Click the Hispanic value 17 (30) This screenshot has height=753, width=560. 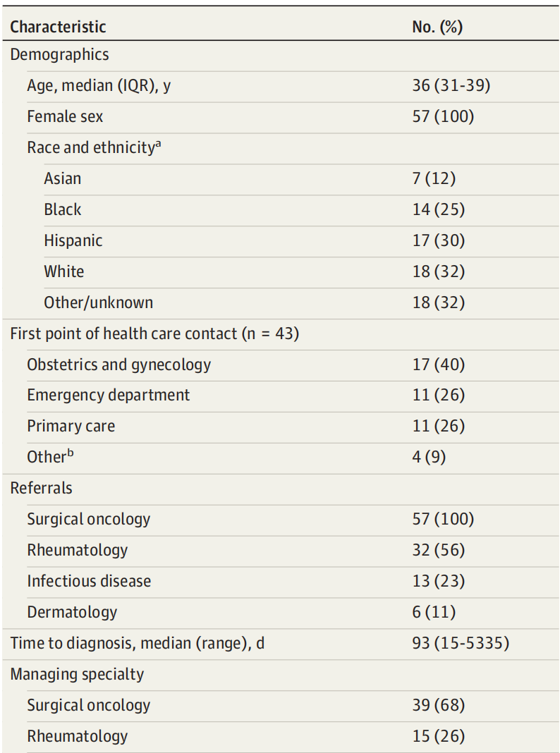pyautogui.click(x=439, y=240)
